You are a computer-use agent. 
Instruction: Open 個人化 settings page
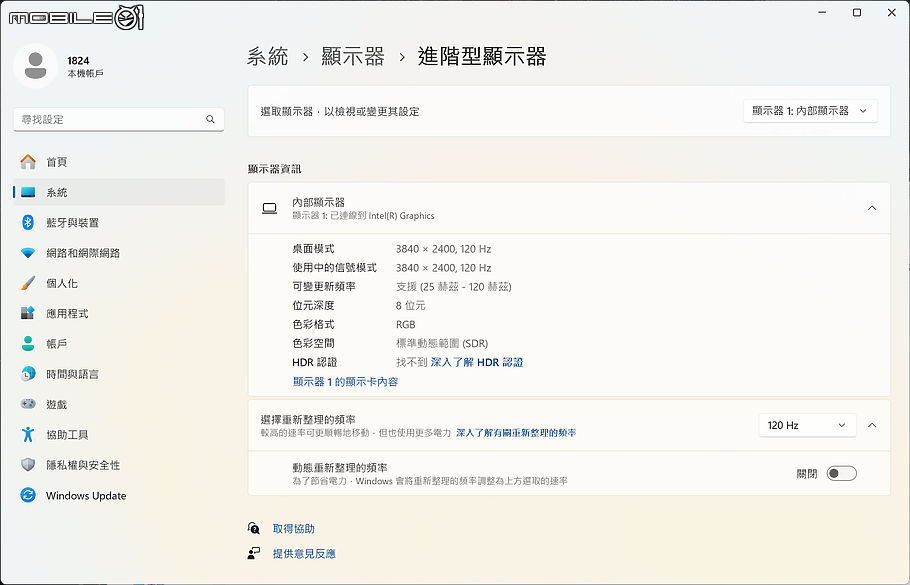point(62,283)
